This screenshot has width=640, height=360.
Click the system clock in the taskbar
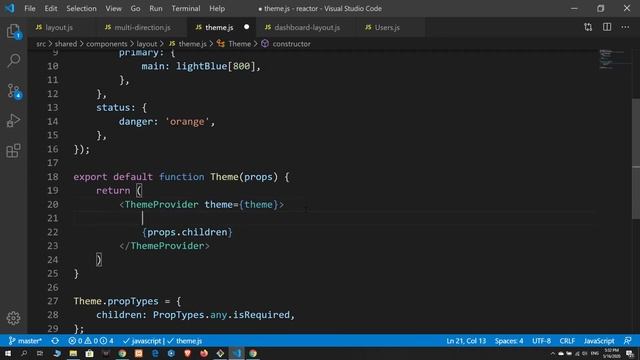[x=611, y=353]
